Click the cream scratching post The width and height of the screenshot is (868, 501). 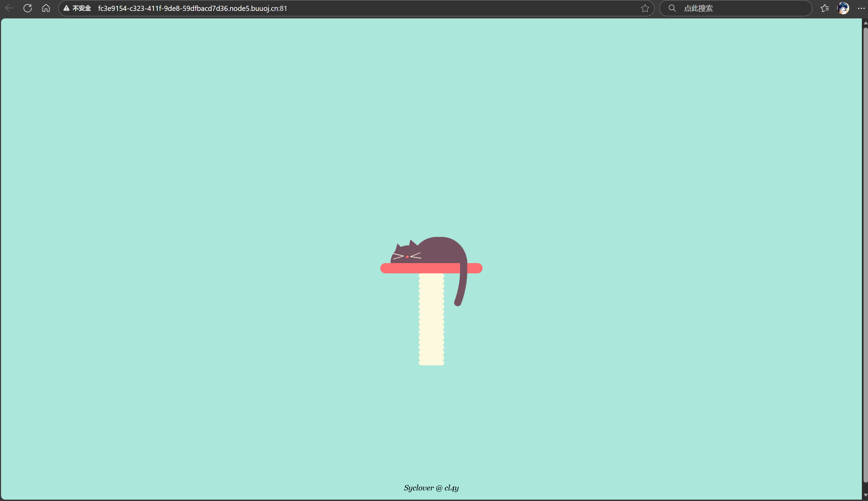pyautogui.click(x=431, y=320)
